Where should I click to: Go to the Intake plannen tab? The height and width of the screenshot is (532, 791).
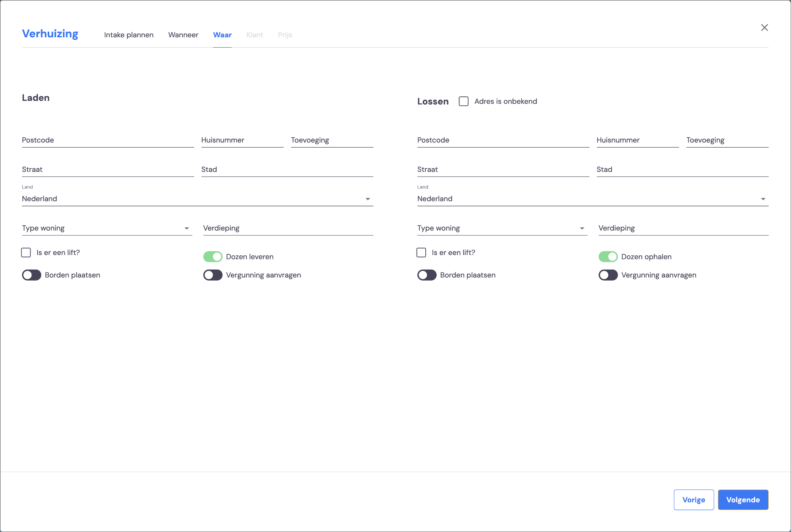pos(128,35)
